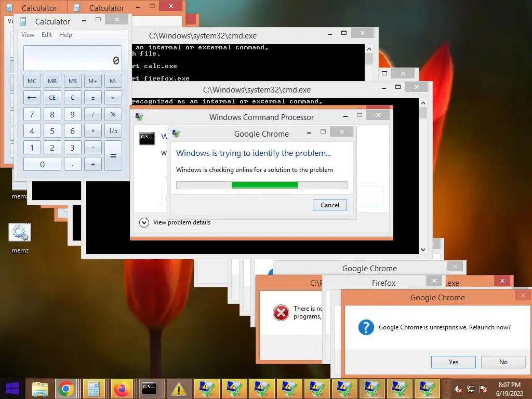Viewport: 532px width, 399px height.
Task: Click Yes to relaunch Google Chrome
Action: 453,362
